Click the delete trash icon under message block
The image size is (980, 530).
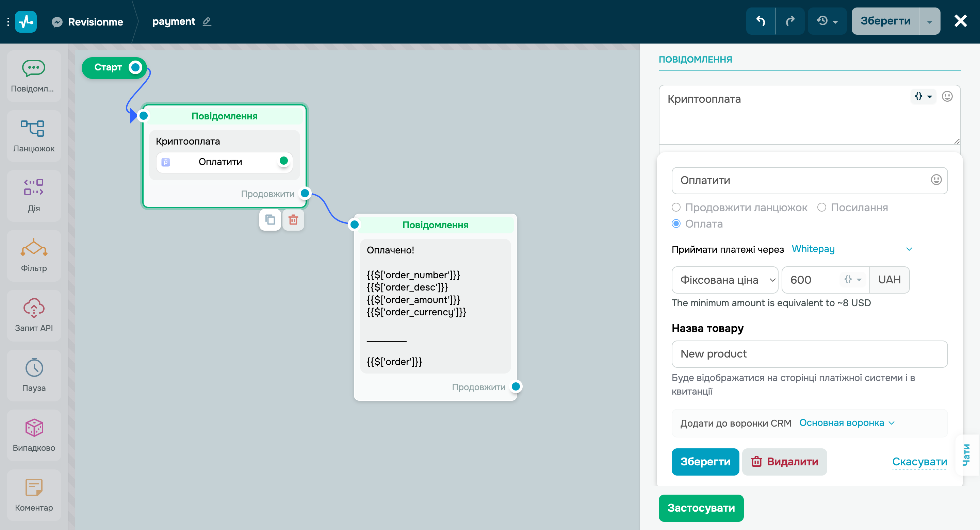click(x=293, y=220)
